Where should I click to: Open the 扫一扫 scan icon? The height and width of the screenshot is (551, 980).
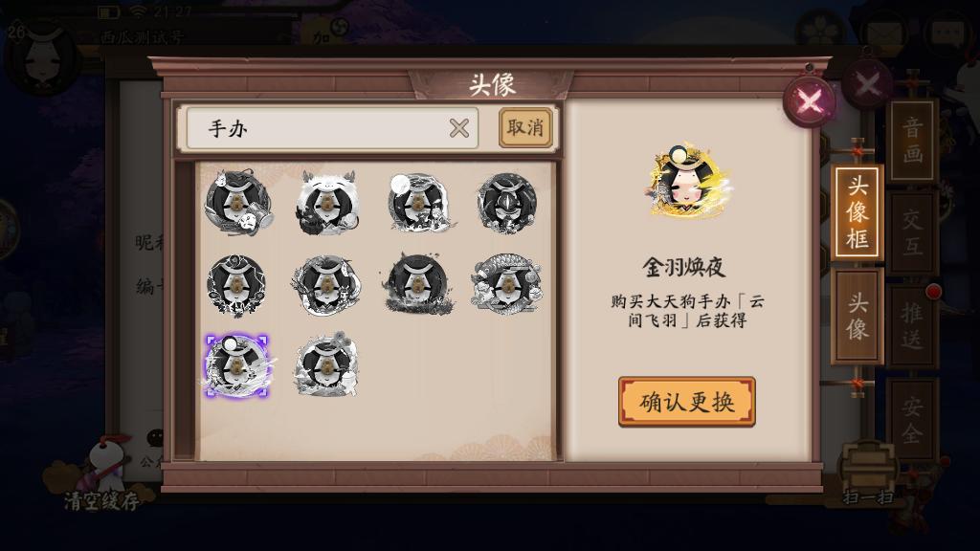click(x=868, y=474)
